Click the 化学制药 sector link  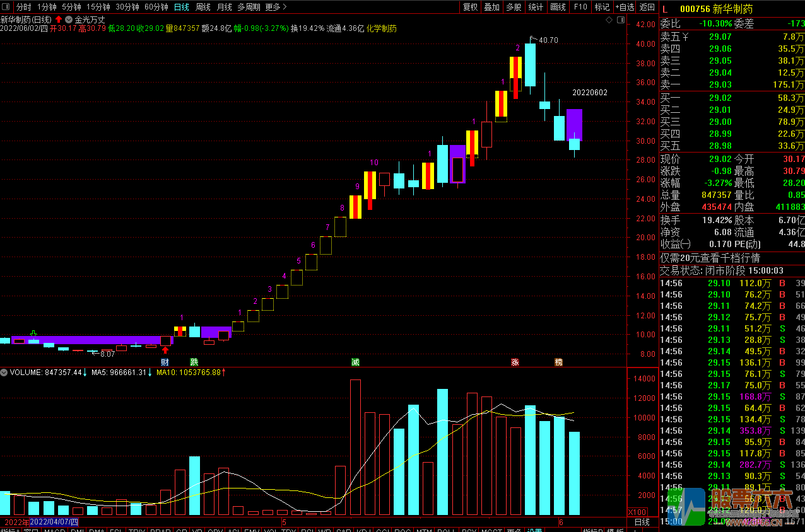tap(382, 28)
